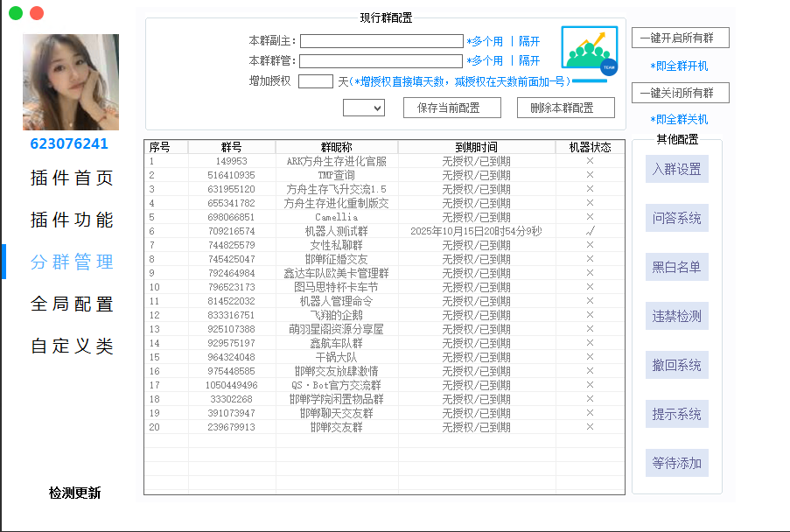Click the X status for 邯郸征婚交友
The height and width of the screenshot is (532, 790).
click(590, 259)
